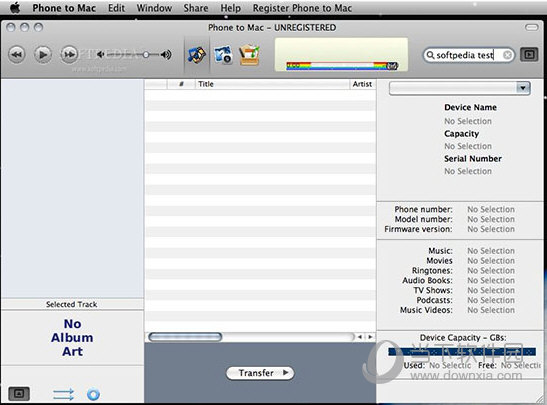Image resolution: width=547 pixels, height=405 pixels.
Task: Click the Serial Number label
Action: tap(473, 159)
